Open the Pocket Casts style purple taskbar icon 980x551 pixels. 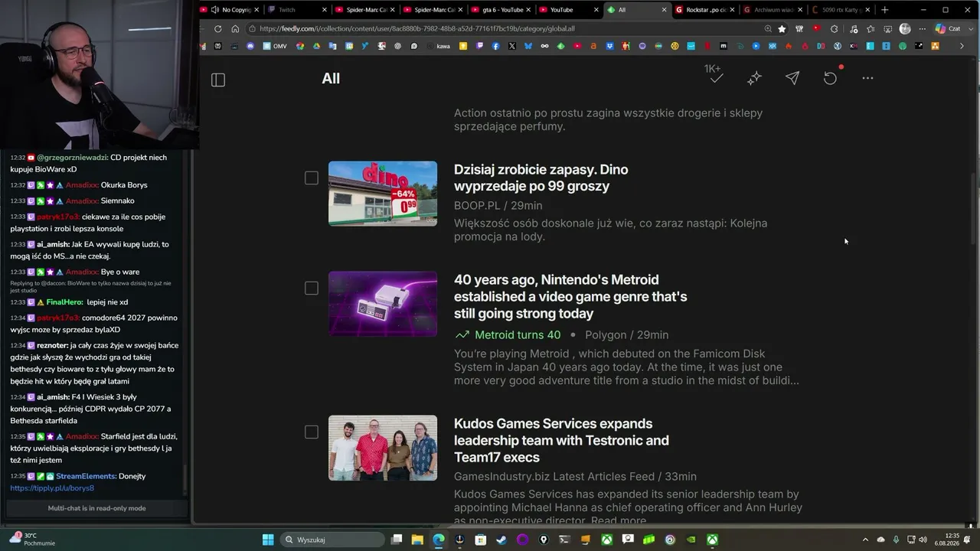(522, 540)
